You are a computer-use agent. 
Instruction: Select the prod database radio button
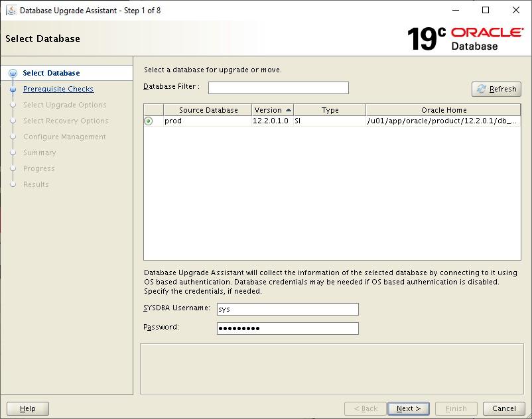[149, 121]
